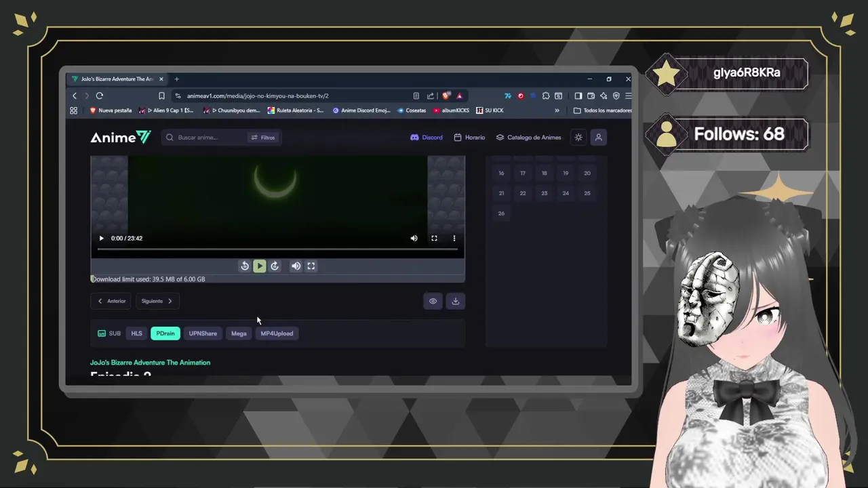Viewport: 868px width, 488px height.
Task: Select the HLS server tab
Action: tap(136, 333)
